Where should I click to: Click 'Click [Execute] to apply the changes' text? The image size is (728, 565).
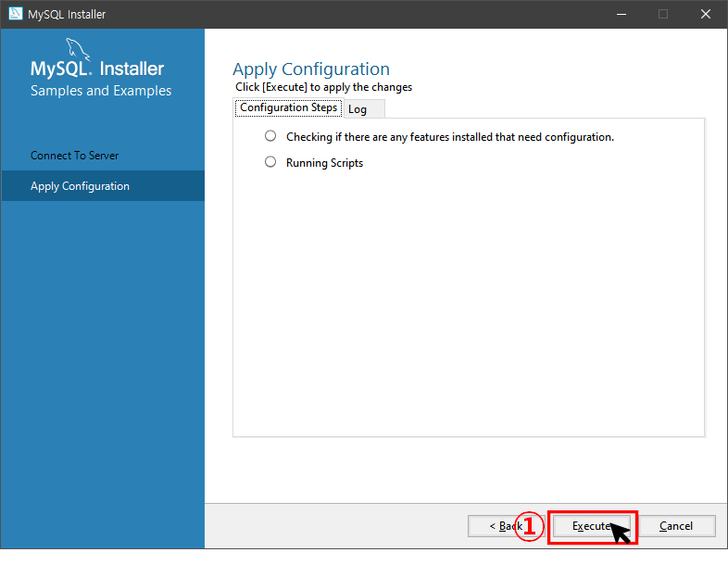(323, 87)
